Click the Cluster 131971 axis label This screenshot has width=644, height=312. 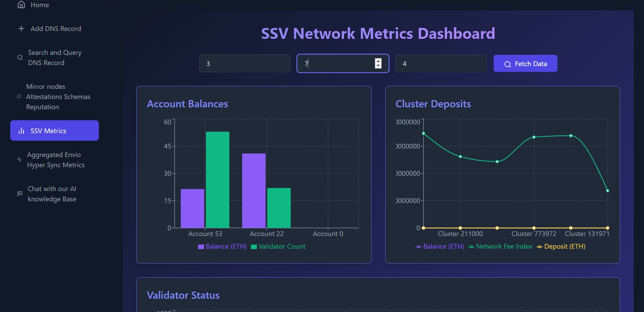(587, 234)
